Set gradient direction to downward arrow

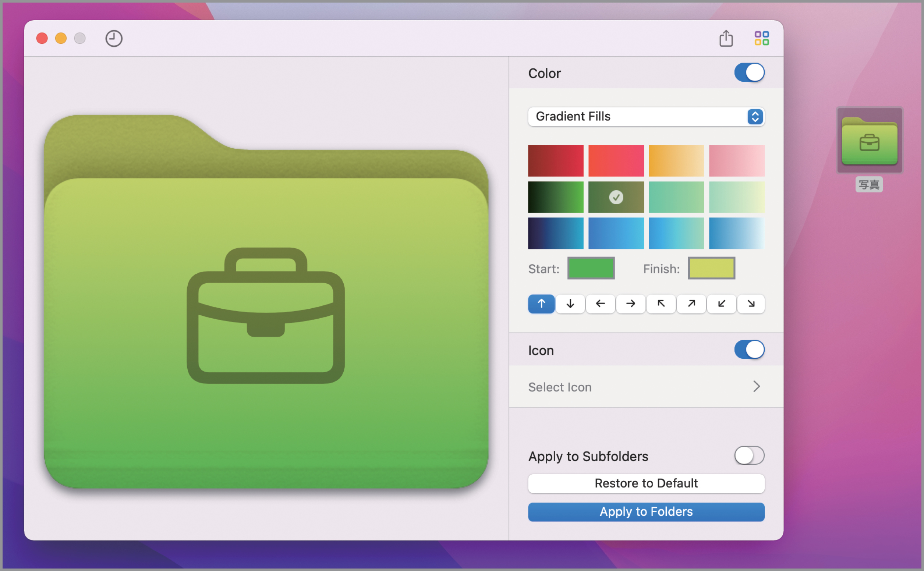[x=570, y=304]
